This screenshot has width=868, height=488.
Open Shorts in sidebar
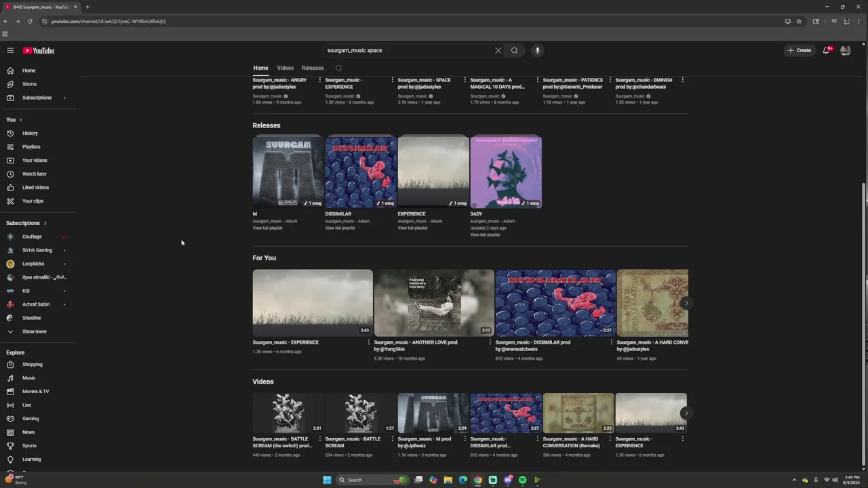pos(37,84)
